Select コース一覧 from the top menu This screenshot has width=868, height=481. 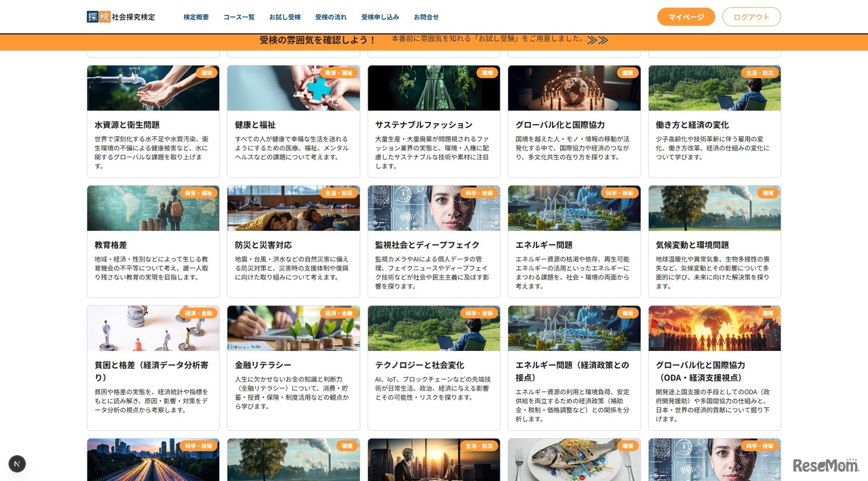[239, 17]
